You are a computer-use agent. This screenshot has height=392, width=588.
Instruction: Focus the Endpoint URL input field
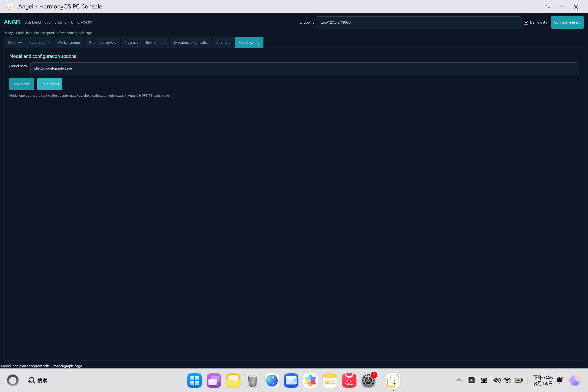pyautogui.click(x=419, y=22)
